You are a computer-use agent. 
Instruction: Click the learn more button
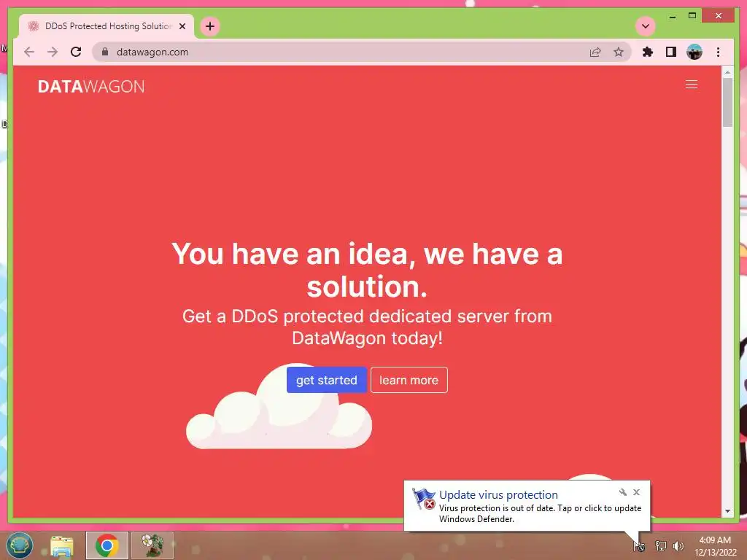[x=409, y=380]
